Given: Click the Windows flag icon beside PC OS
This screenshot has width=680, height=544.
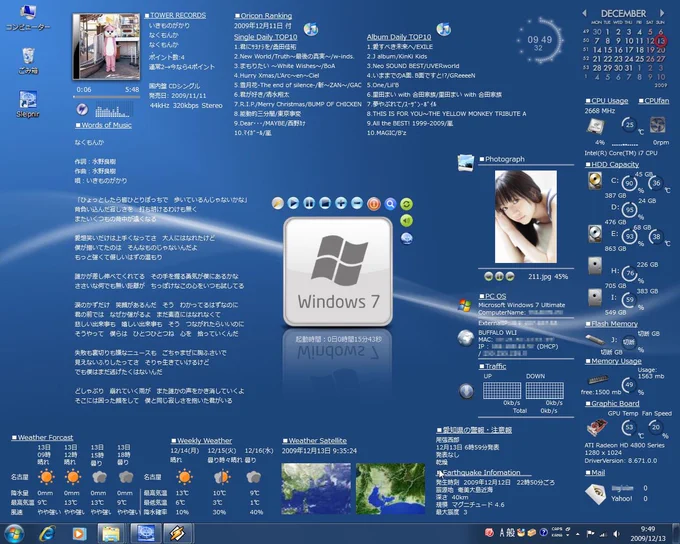Looking at the screenshot, I should (465, 305).
